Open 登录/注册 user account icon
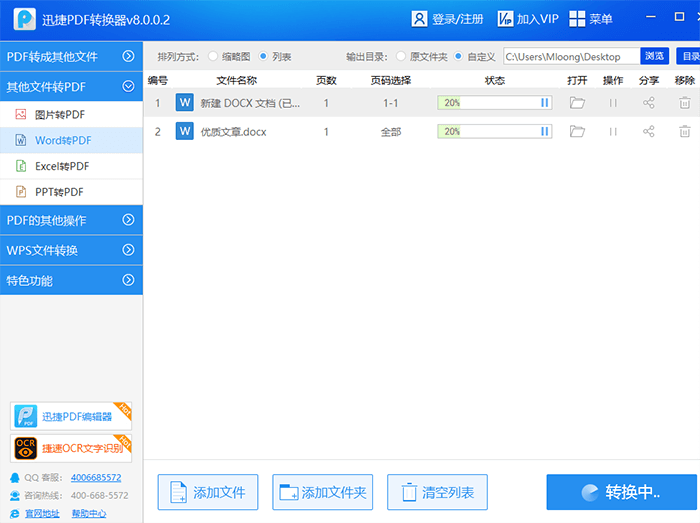 pos(419,19)
